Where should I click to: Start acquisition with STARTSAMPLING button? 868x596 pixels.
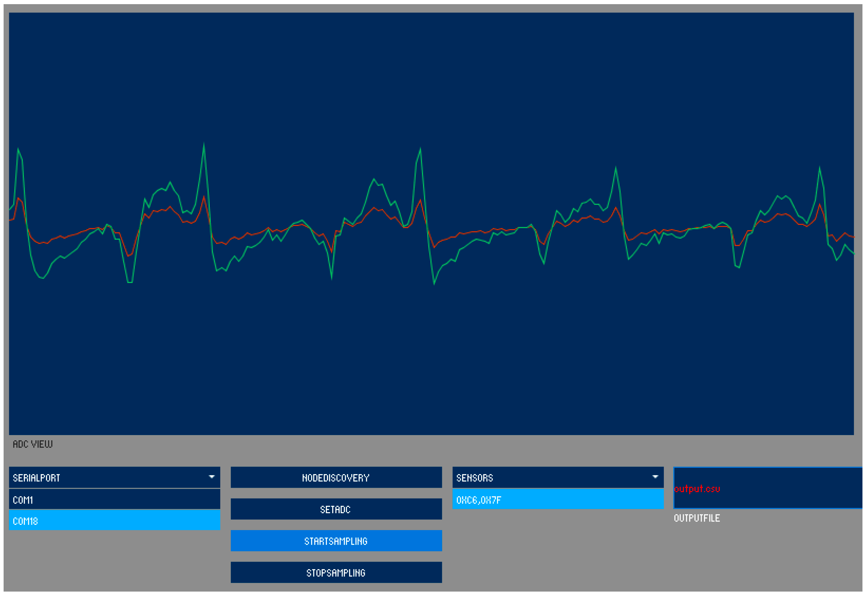click(336, 541)
